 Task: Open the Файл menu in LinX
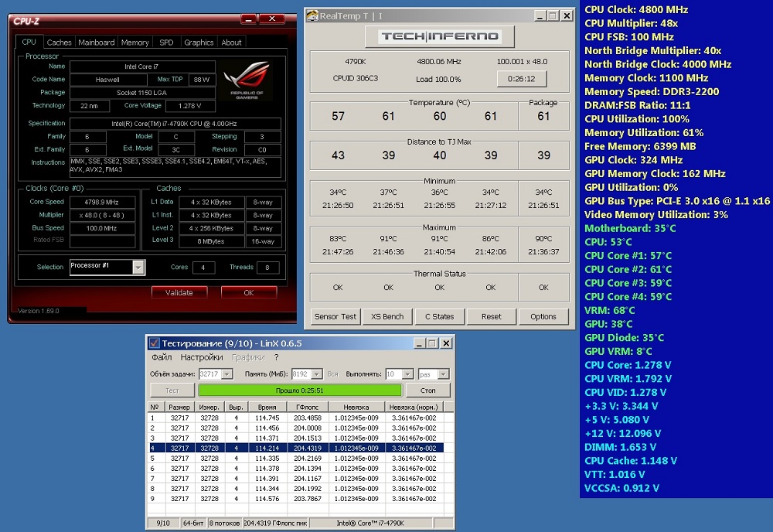pos(162,357)
